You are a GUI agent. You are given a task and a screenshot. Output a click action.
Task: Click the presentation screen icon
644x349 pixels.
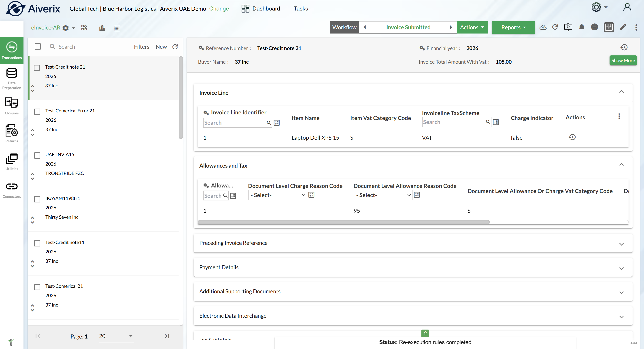click(568, 27)
